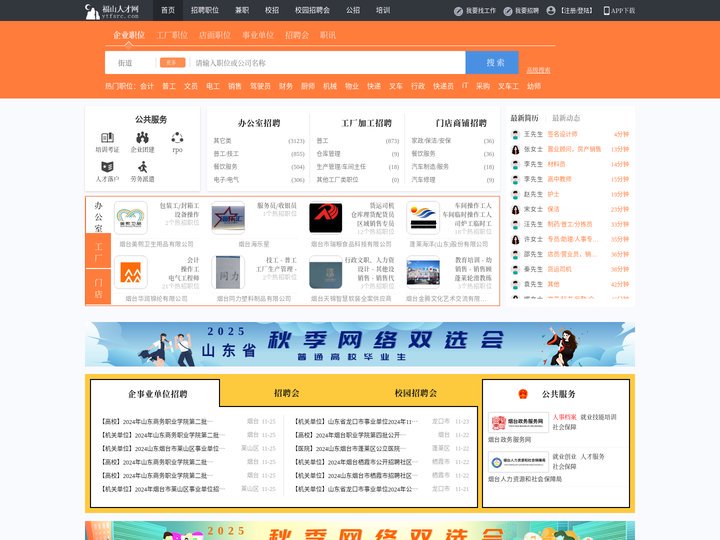The width and height of the screenshot is (720, 540).
Task: Switch to the 最新动态 tab
Action: point(566,118)
